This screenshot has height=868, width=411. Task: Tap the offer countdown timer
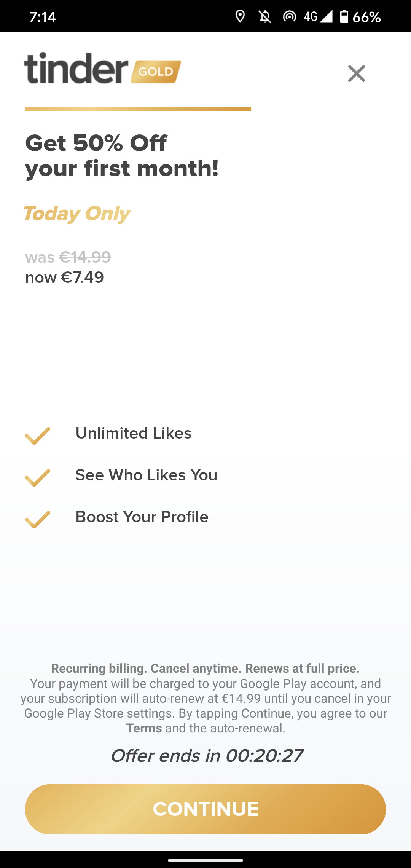pyautogui.click(x=207, y=756)
